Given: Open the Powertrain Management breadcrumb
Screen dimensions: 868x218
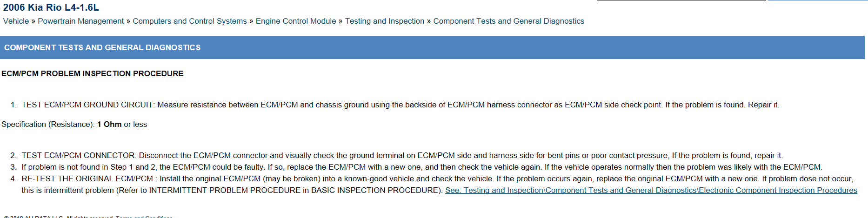Looking at the screenshot, I should pos(80,21).
